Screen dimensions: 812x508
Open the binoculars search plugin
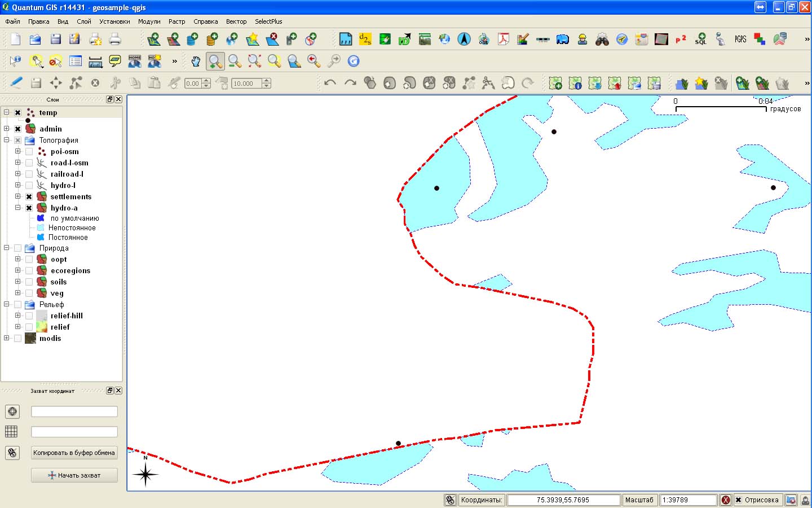point(602,39)
